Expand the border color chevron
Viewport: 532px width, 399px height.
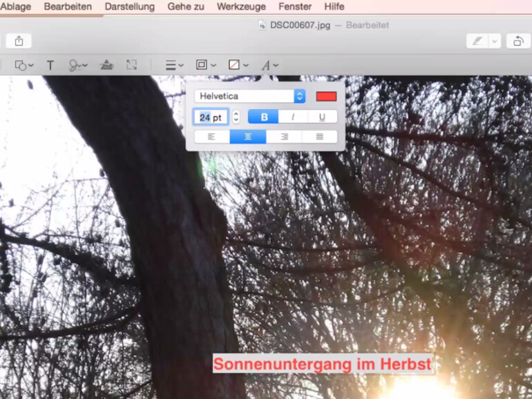tap(213, 65)
